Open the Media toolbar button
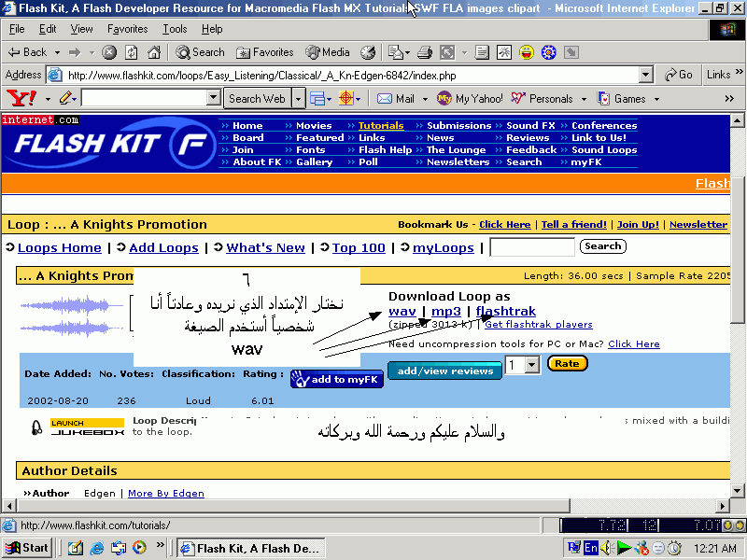 pos(328,52)
